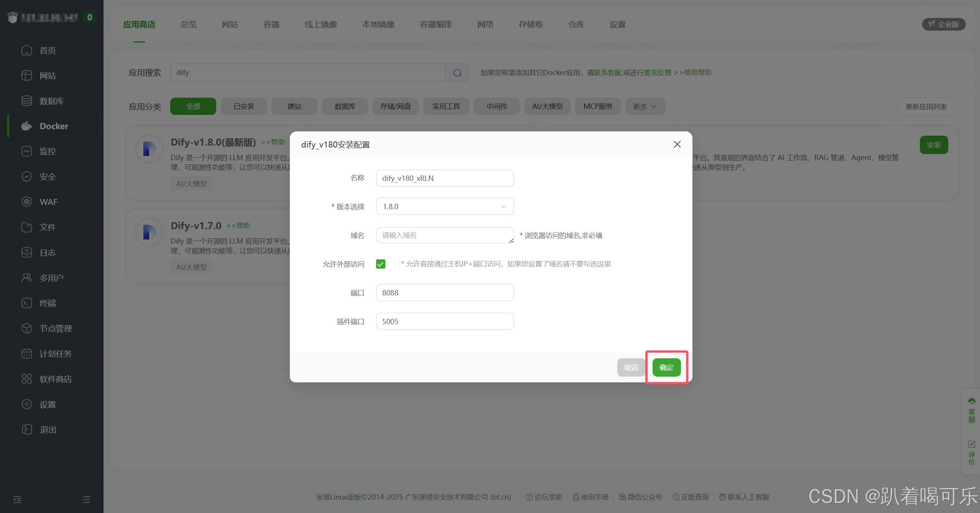This screenshot has height=513, width=980.
Task: Click 确定 to confirm installation
Action: [666, 367]
